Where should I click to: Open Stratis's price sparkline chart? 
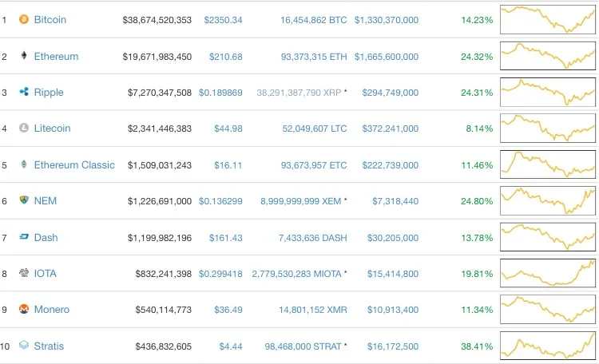click(548, 346)
